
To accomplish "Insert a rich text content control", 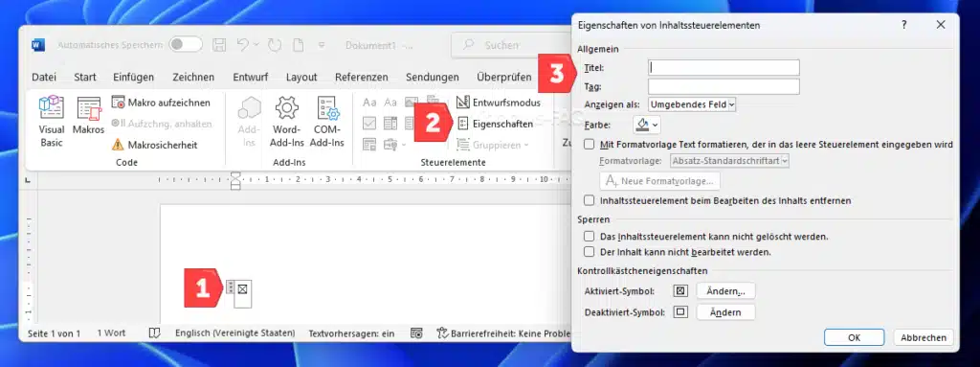I will [x=370, y=103].
